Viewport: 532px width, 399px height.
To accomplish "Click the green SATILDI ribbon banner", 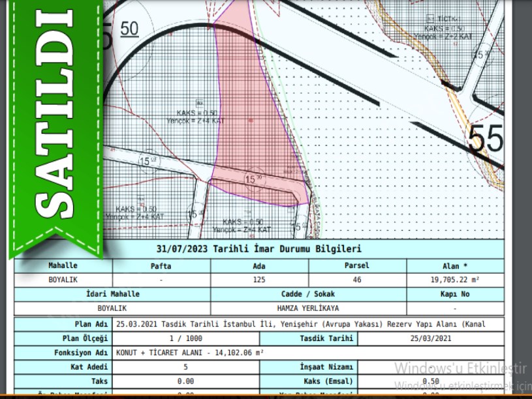I will [x=55, y=124].
